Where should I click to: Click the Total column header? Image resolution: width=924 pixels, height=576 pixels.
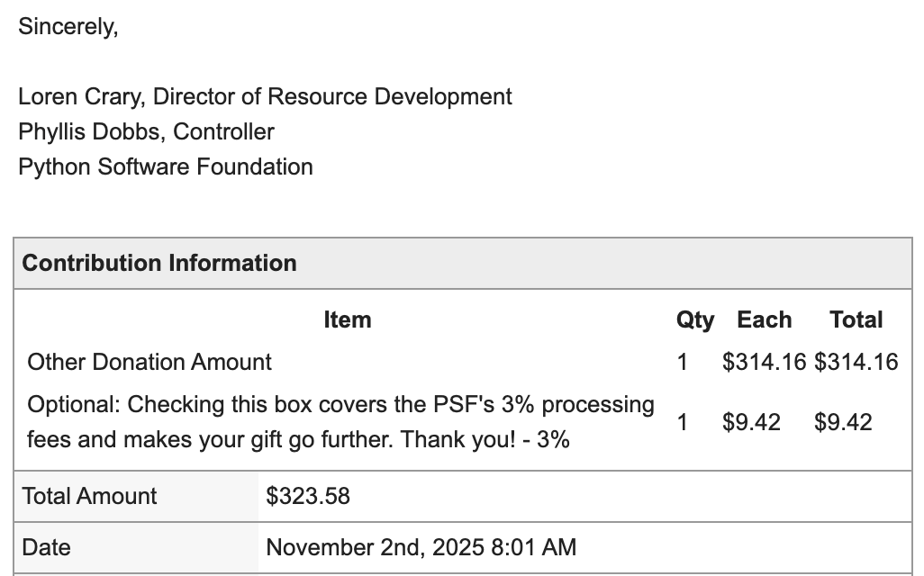click(x=856, y=319)
